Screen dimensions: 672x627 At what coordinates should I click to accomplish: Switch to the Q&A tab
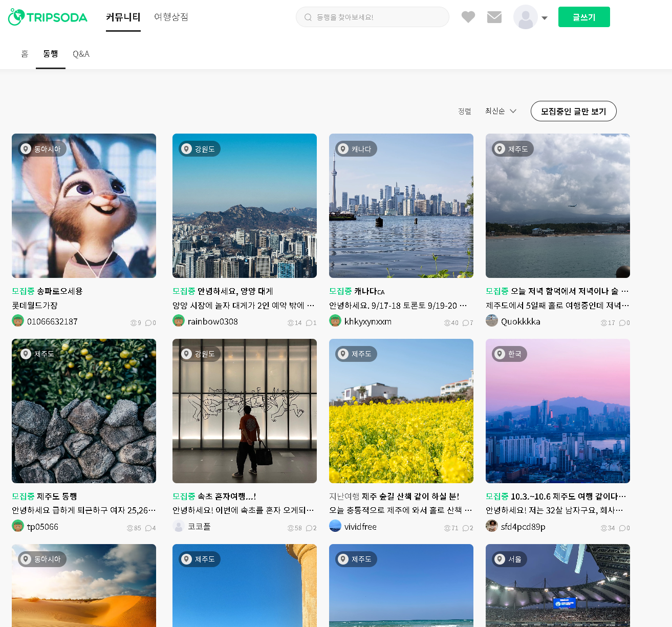coord(81,54)
